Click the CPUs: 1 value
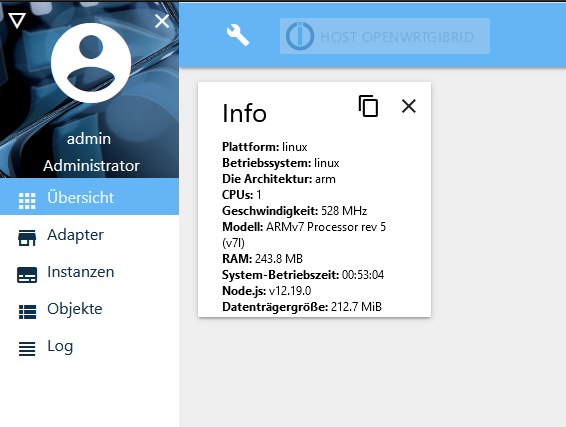The height and width of the screenshot is (427, 566). pos(259,195)
